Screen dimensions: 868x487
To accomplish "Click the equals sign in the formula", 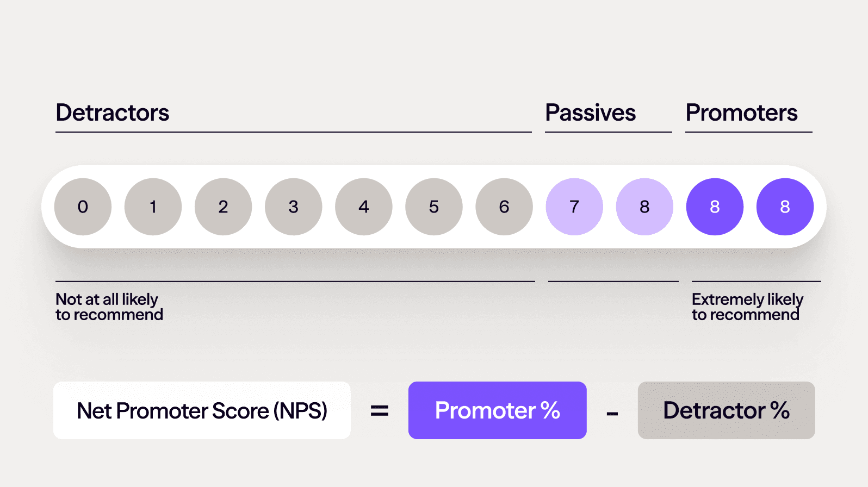I will pos(380,411).
